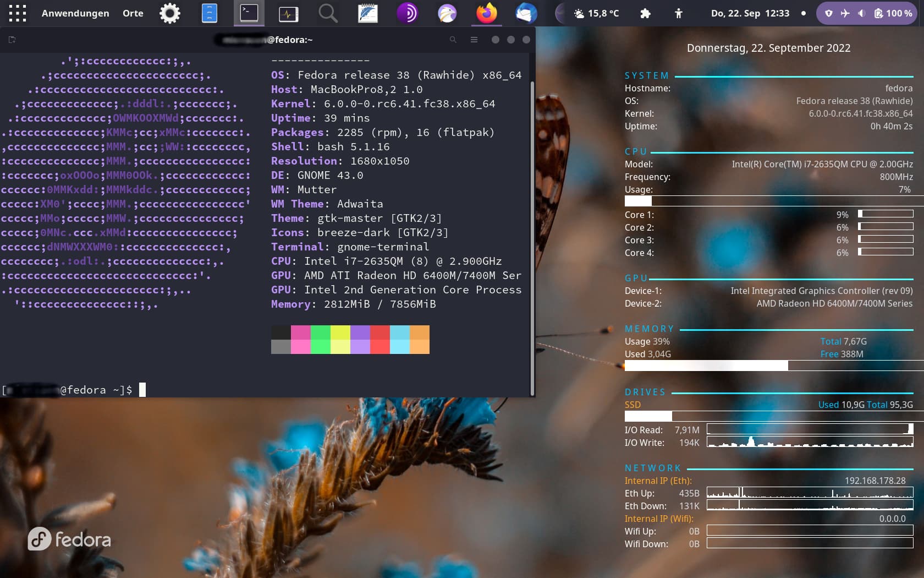Click the Eth Down network graph
Image resolution: width=924 pixels, height=578 pixels.
coord(810,505)
